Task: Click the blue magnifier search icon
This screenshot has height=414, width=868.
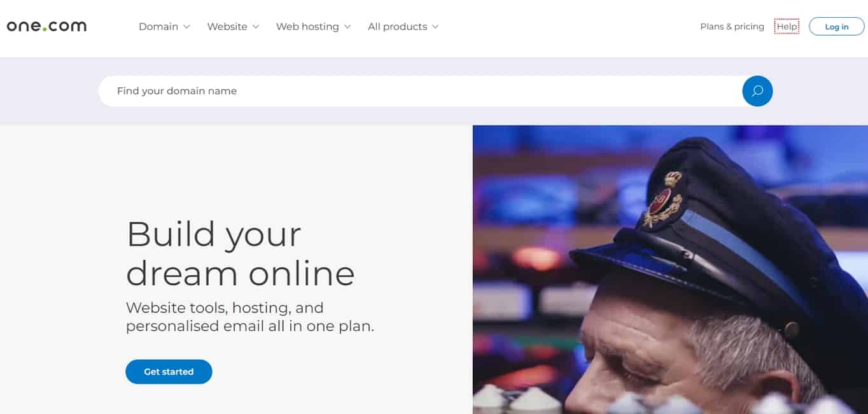Action: point(757,91)
